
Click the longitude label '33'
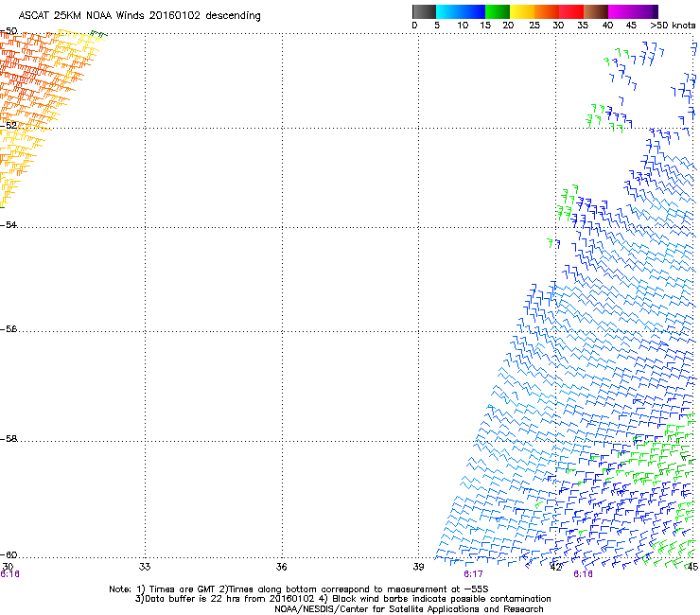pos(145,567)
